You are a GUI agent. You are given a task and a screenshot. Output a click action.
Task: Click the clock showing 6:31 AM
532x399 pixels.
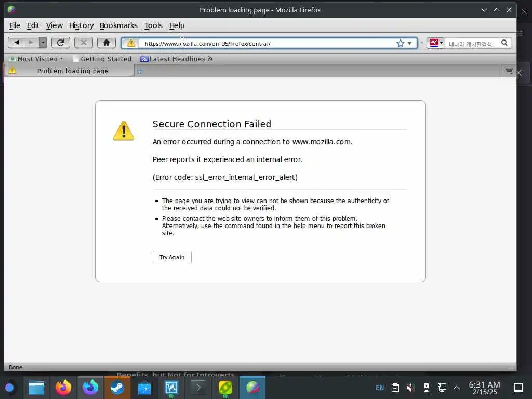485,388
